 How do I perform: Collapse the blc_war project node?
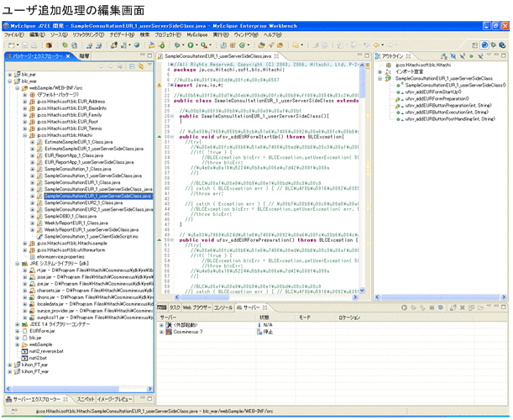click(9, 81)
